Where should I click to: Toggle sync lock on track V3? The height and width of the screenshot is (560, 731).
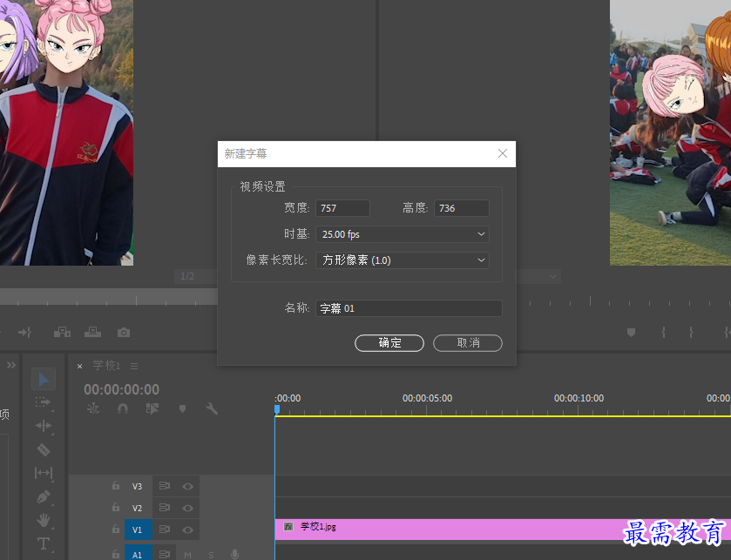click(165, 486)
